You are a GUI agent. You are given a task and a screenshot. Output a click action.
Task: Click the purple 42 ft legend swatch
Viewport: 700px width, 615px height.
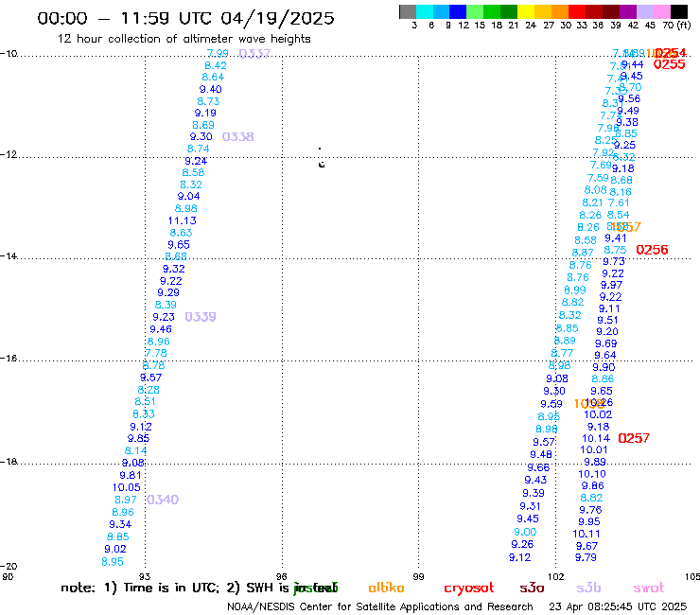pos(628,11)
